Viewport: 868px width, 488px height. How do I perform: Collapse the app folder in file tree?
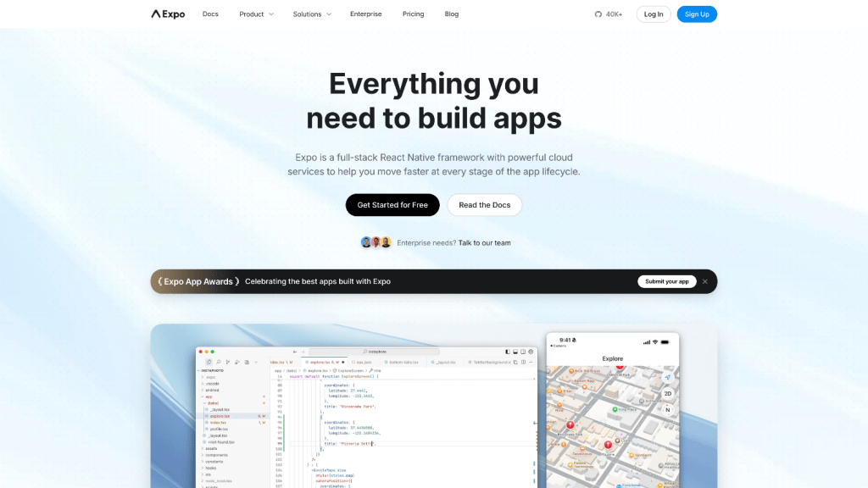[x=209, y=396]
